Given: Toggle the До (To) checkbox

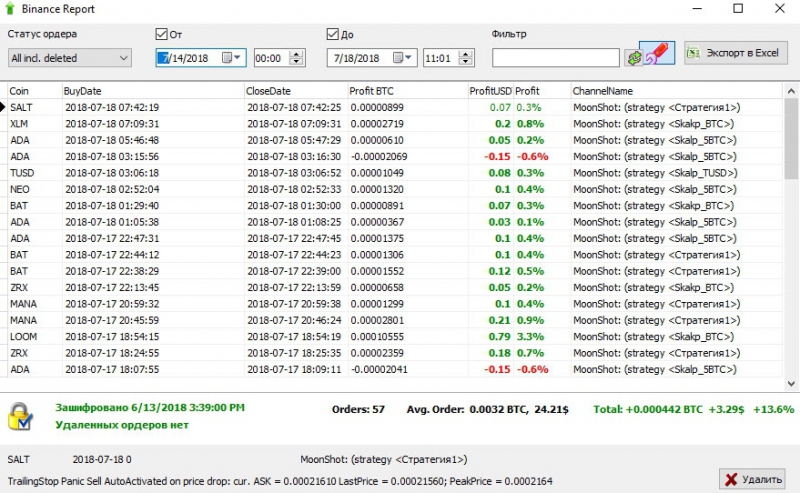Looking at the screenshot, I should [333, 34].
